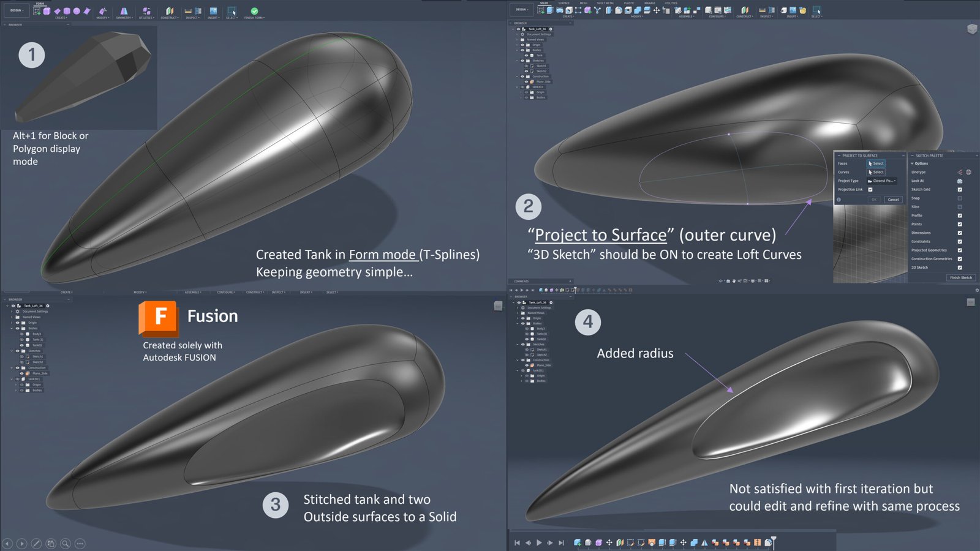Disable the 3D Sketch checkbox
Viewport: 980px width, 551px height.
point(960,268)
